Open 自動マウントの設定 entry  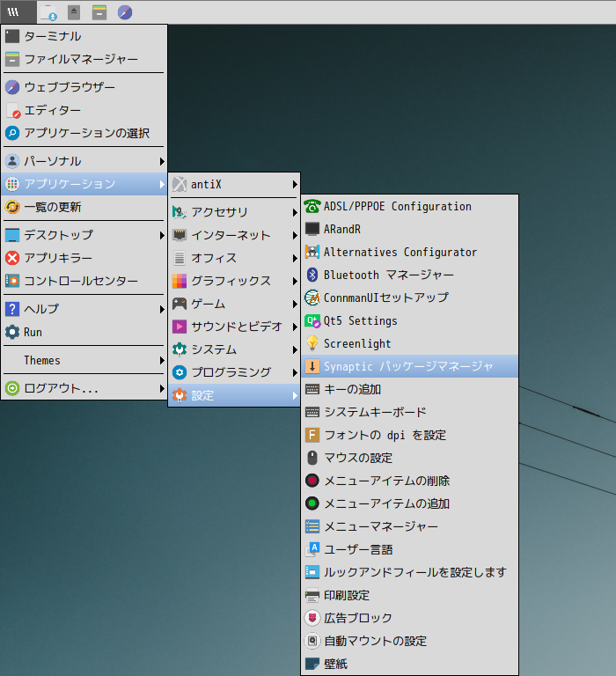tap(409, 641)
